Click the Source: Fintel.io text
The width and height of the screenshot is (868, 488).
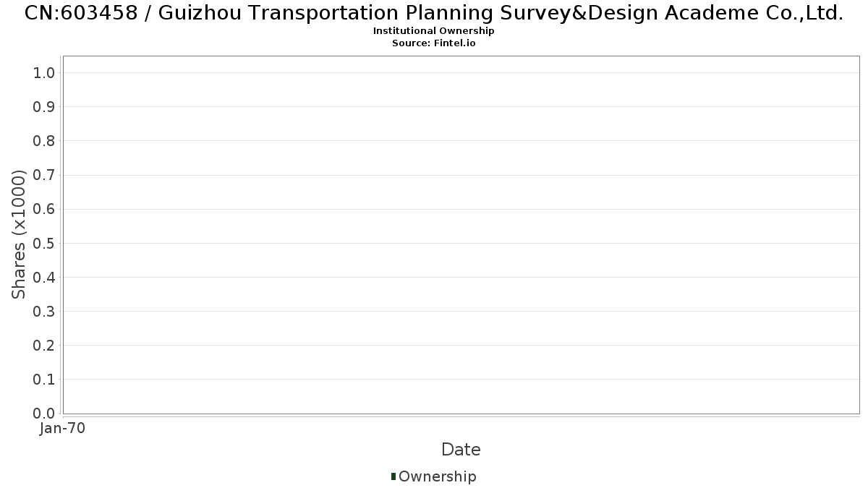(x=434, y=43)
